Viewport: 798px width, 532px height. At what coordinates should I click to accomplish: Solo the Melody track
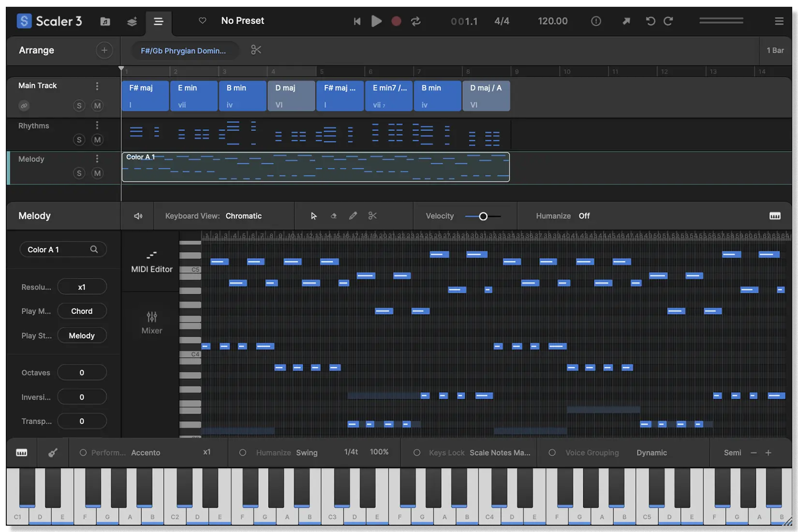(79, 173)
